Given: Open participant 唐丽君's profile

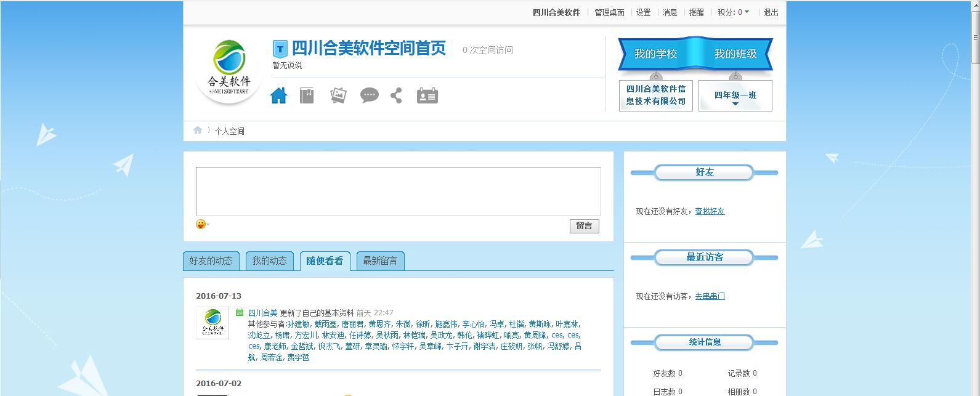Looking at the screenshot, I should 352,324.
